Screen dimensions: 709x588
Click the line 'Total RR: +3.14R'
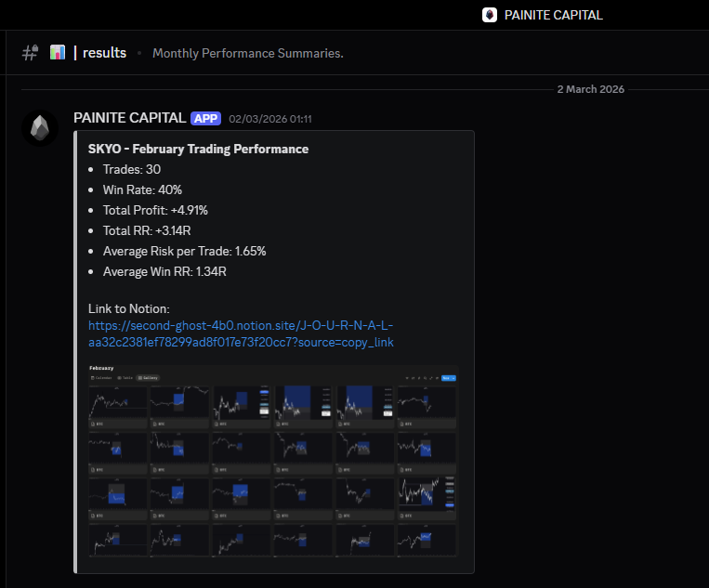[x=147, y=230]
